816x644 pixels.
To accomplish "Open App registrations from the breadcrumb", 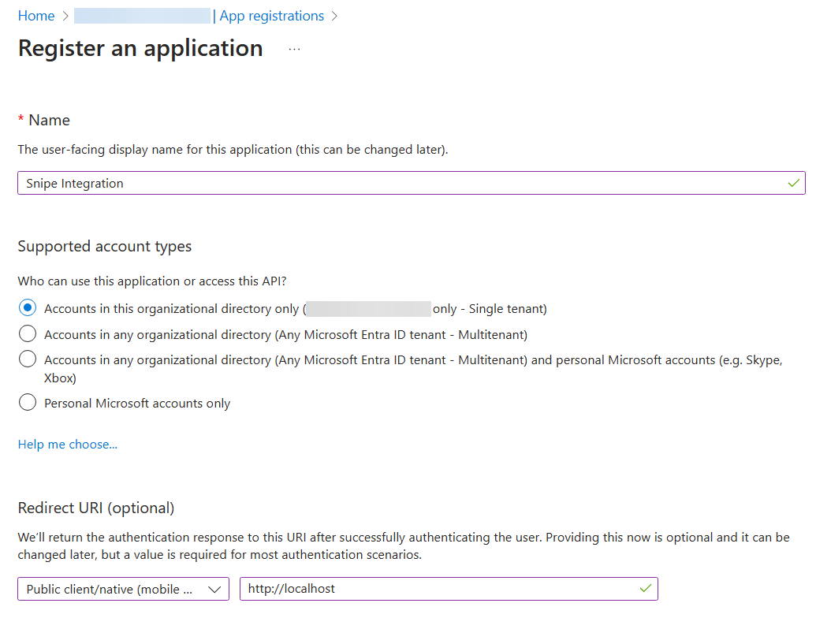I will [271, 16].
